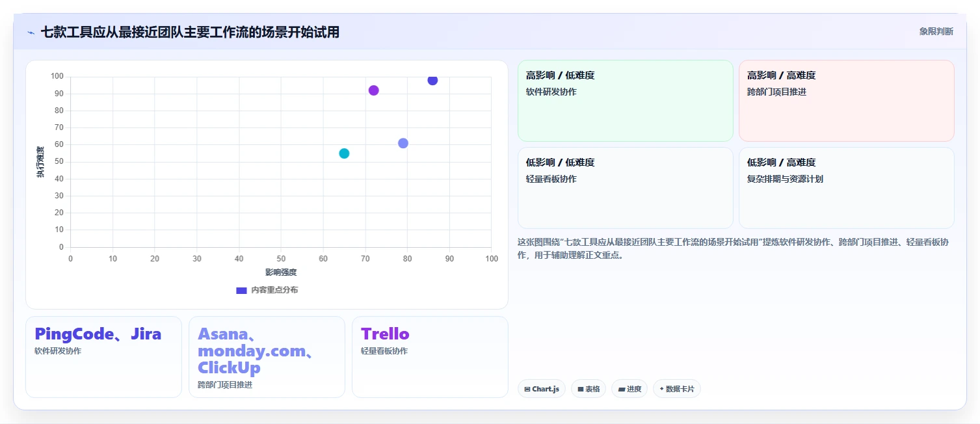This screenshot has height=424, width=980.
Task: Click the dark blue scatter point near 86
Action: pos(432,80)
